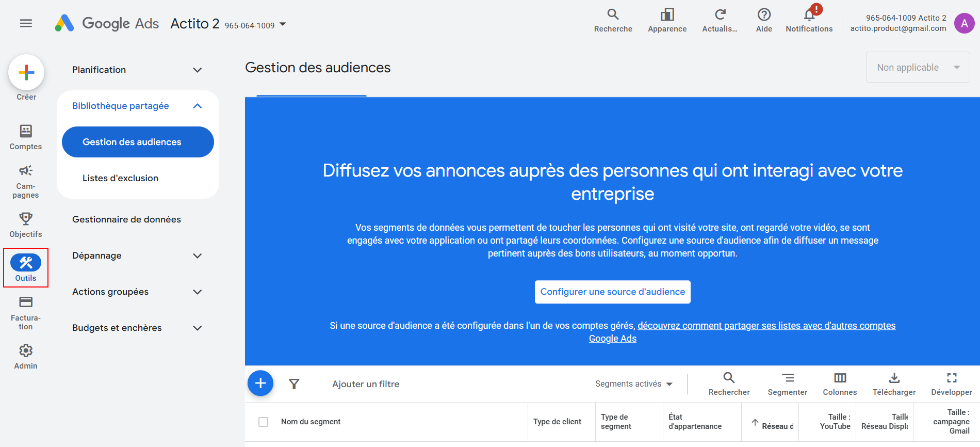
Task: Expand the Planification section
Action: click(x=197, y=70)
